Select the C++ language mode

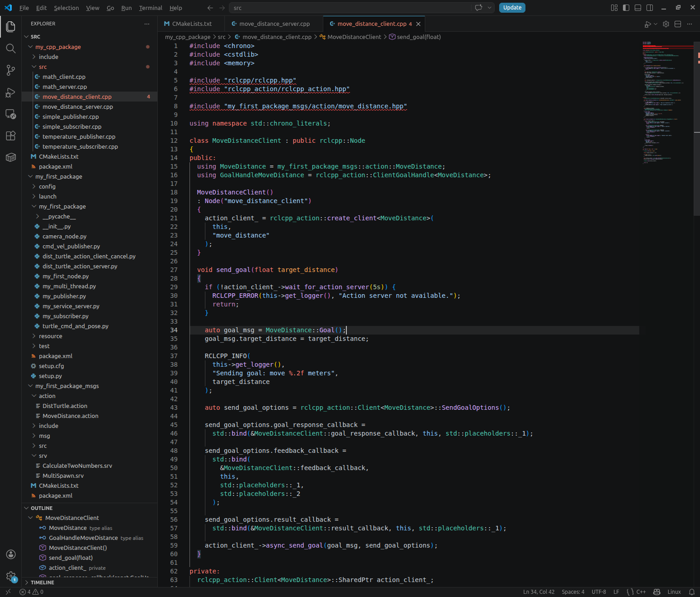[x=641, y=592]
